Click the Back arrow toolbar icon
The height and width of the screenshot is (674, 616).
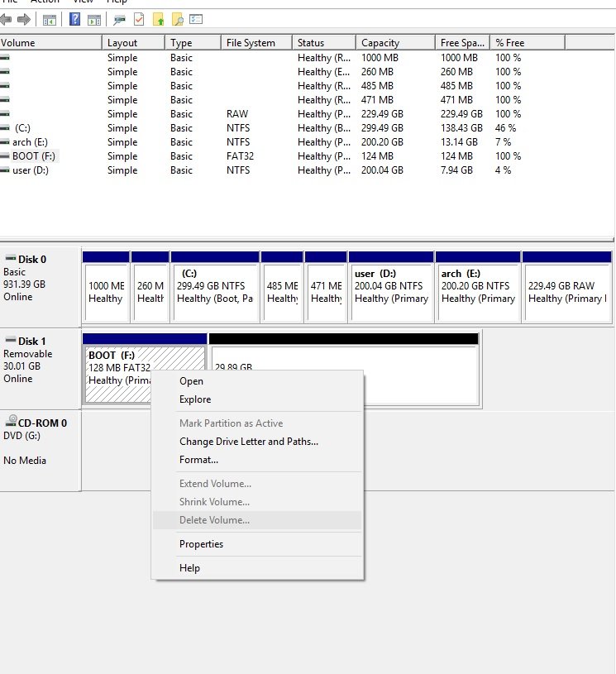[x=7, y=19]
